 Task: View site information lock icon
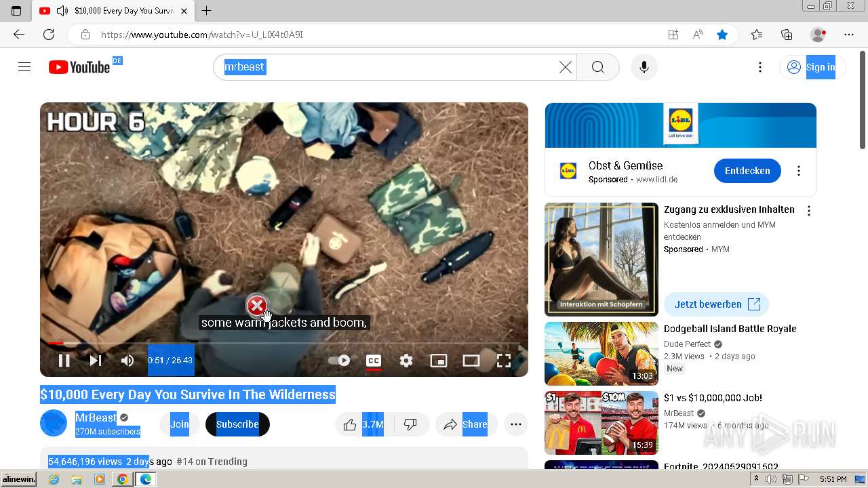tap(85, 35)
